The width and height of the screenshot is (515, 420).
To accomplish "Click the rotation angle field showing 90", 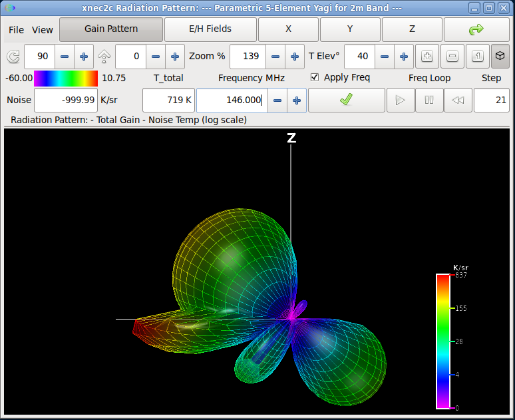I will pyautogui.click(x=39, y=57).
